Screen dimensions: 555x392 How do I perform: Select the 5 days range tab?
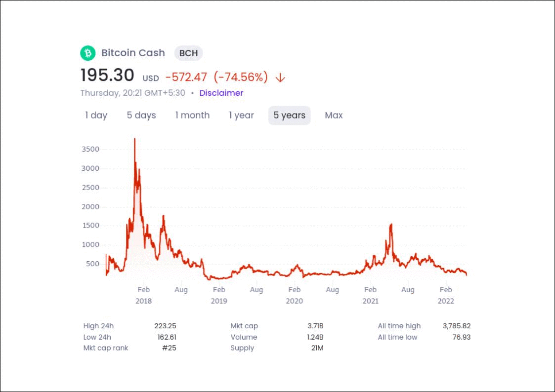pos(141,115)
